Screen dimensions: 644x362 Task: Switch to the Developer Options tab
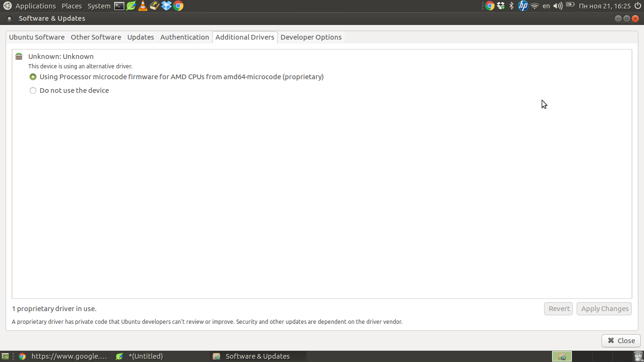pyautogui.click(x=311, y=37)
